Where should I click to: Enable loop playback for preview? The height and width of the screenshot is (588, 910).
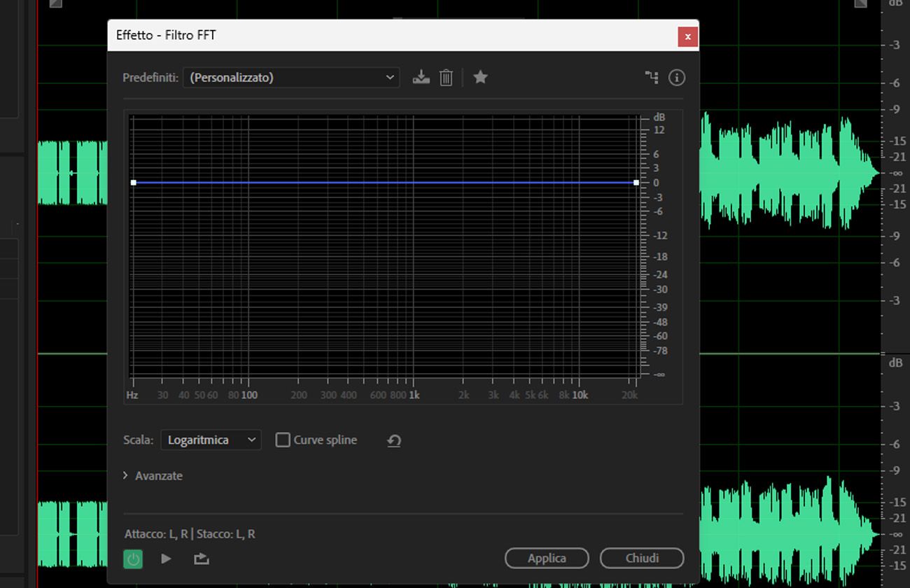coord(200,558)
